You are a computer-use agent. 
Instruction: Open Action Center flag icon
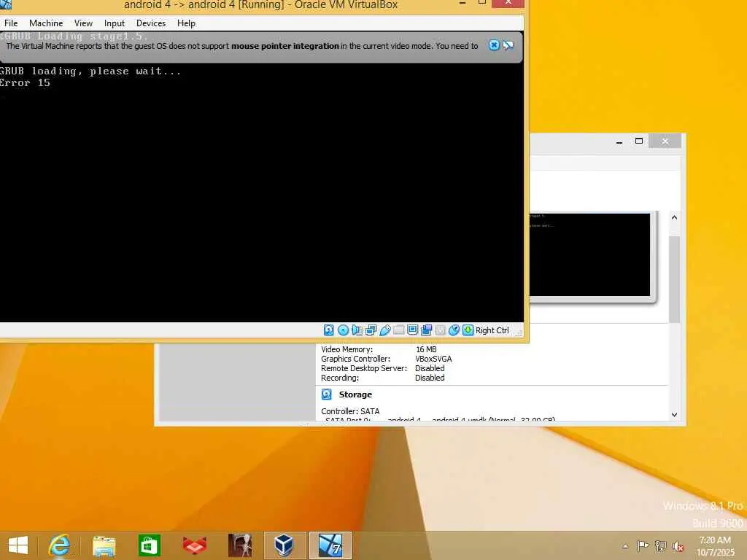[643, 546]
